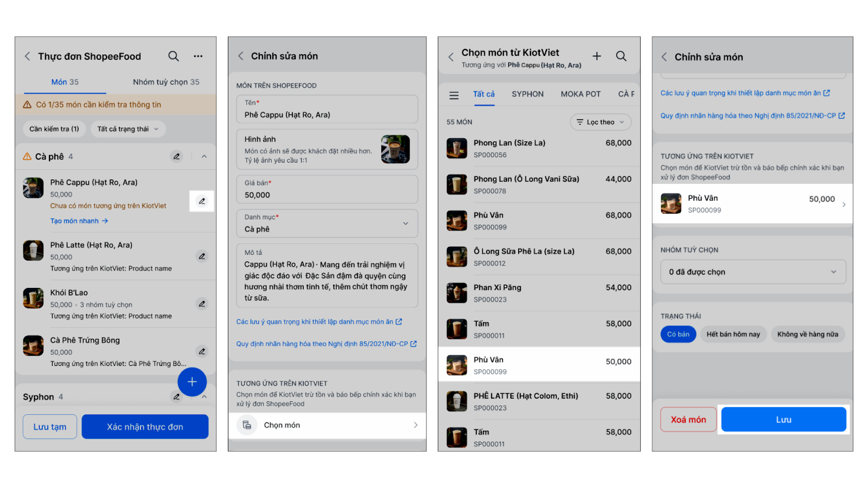Open the selected Phù Vân KiotViet item row
This screenshot has height=488, width=868.
click(752, 204)
